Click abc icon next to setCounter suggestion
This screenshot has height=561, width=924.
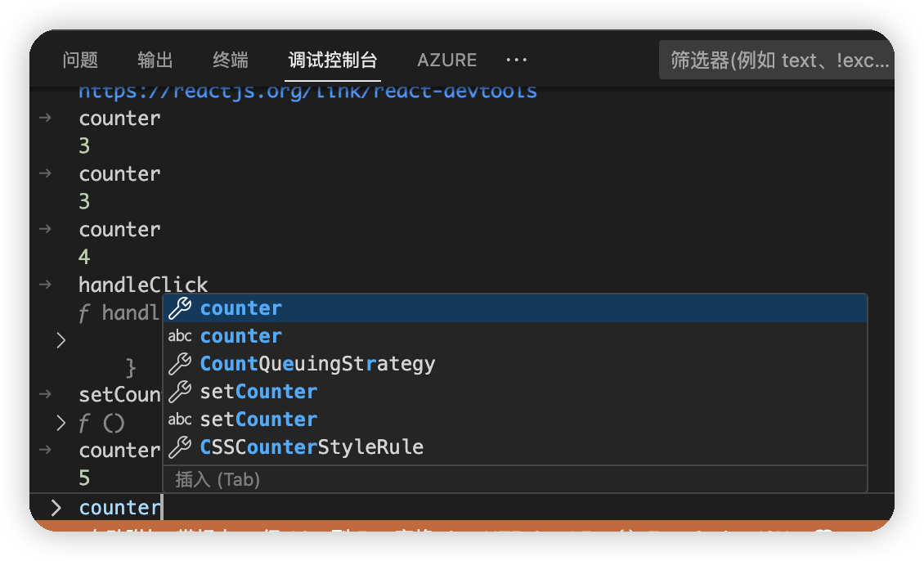[179, 420]
